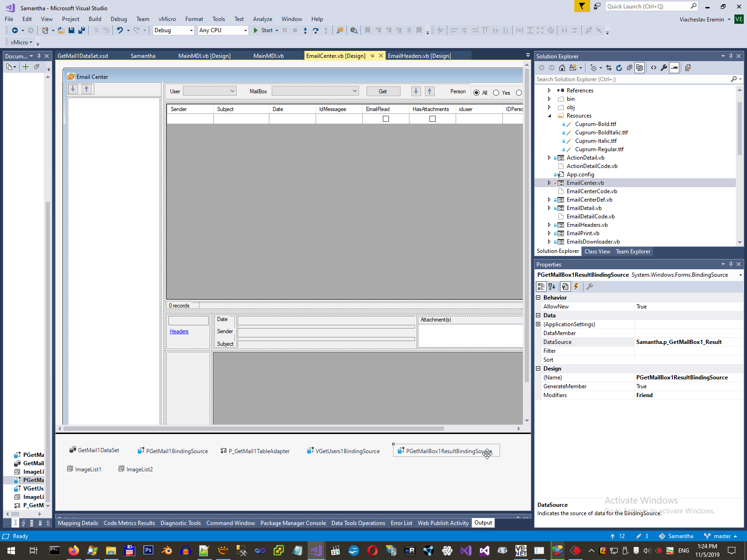Screen dimensions: 747x560
Task: Tick the EmailRead checkbox in the grid
Action: point(386,119)
